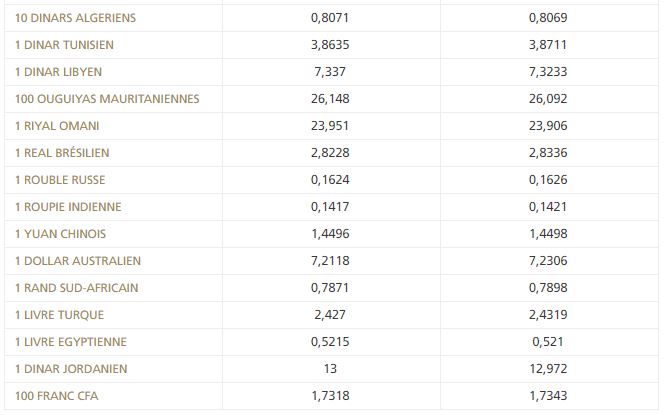Click the 100 Franc CFA label
This screenshot has width=665, height=415.
57,396
